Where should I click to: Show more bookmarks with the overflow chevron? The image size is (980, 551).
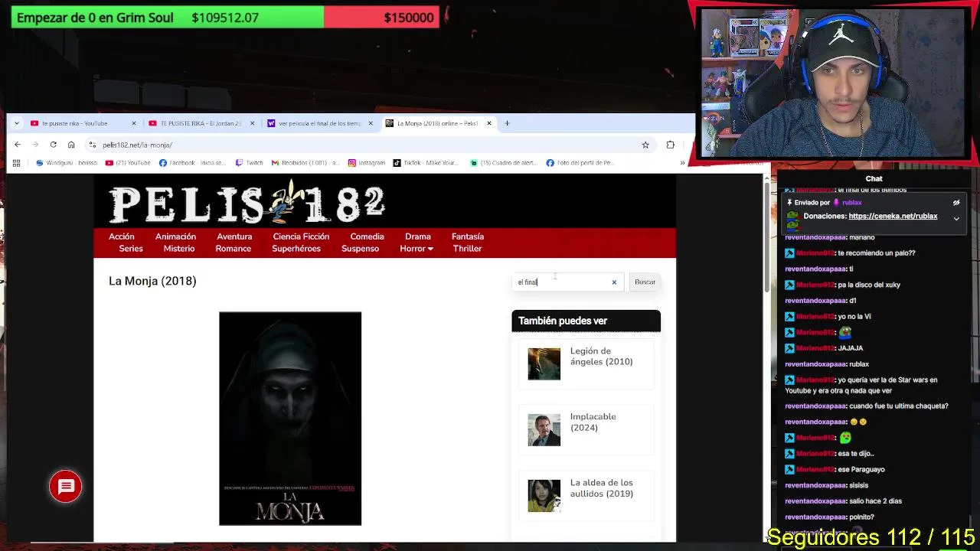[x=682, y=163]
